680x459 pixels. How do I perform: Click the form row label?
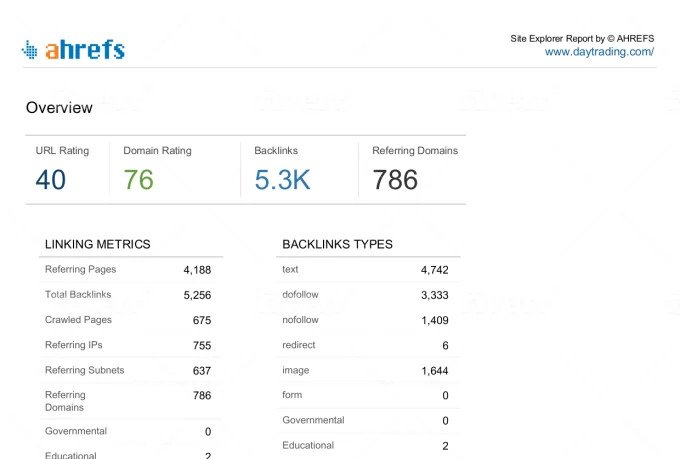point(292,395)
